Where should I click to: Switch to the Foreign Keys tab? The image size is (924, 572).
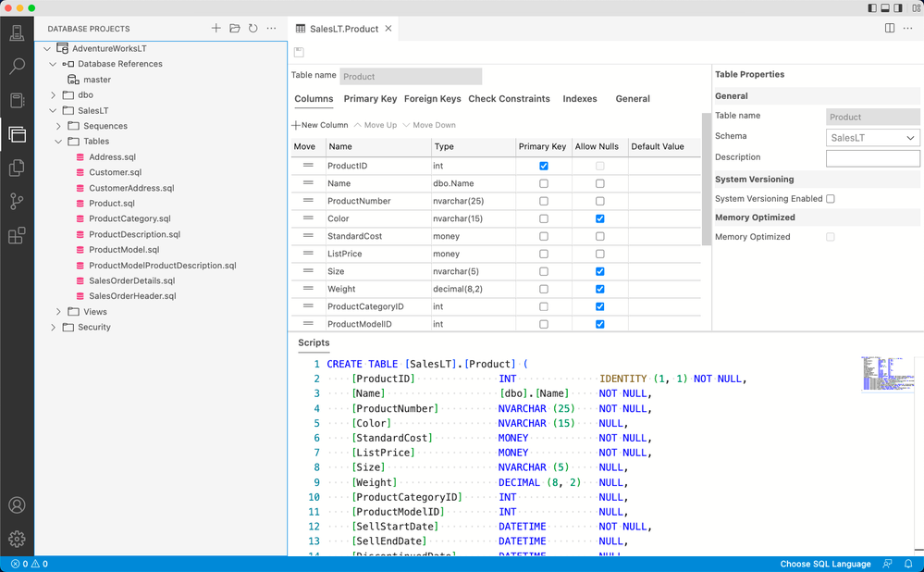(432, 99)
